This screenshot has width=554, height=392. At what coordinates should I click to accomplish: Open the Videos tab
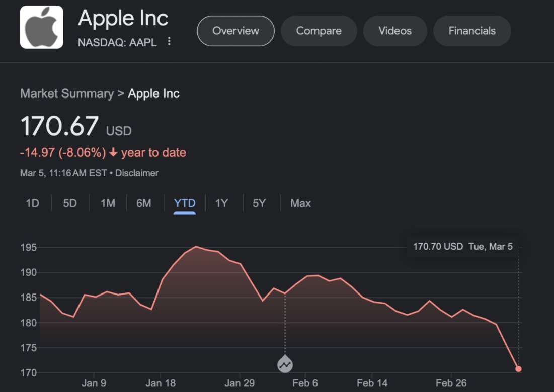point(395,31)
